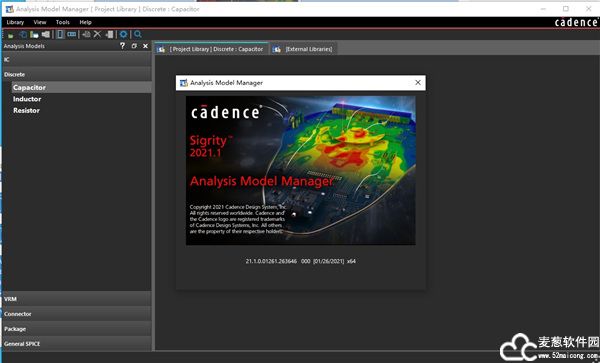600x363 pixels.
Task: Open the Help menu
Action: point(85,22)
